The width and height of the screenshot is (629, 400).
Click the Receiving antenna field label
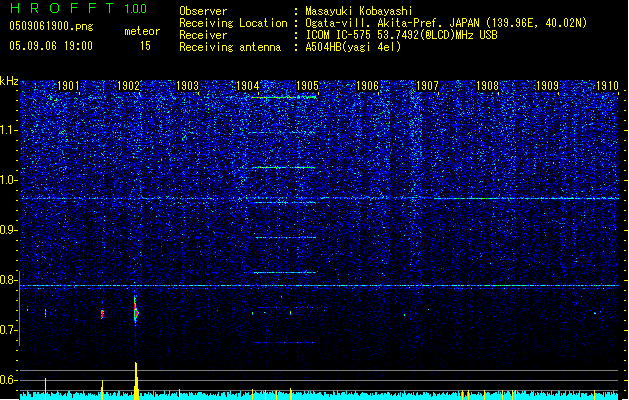tap(230, 47)
